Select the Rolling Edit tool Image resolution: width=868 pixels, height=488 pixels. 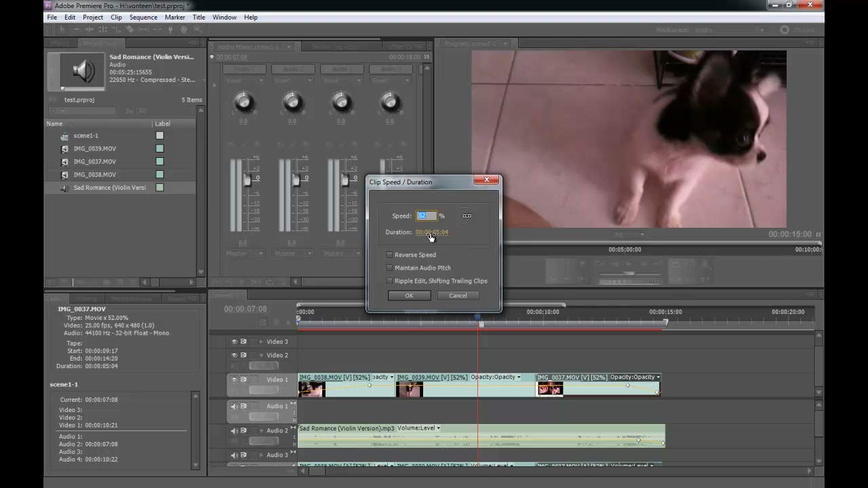pyautogui.click(x=103, y=30)
